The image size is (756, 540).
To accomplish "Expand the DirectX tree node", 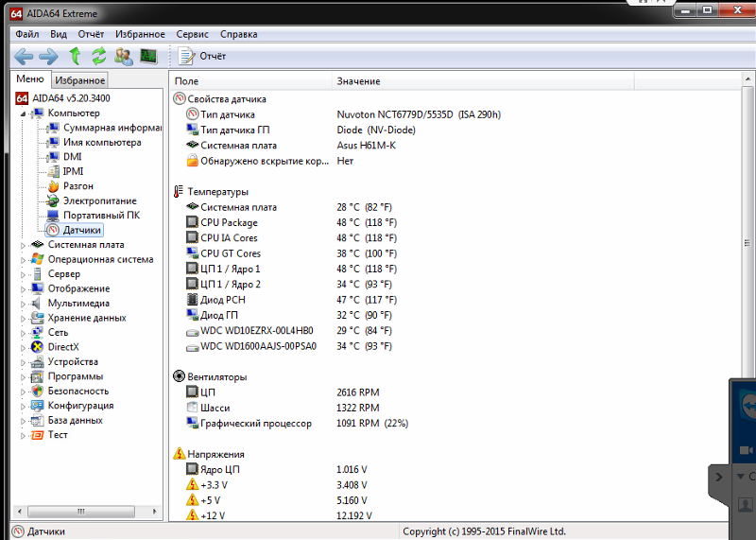I will point(23,348).
